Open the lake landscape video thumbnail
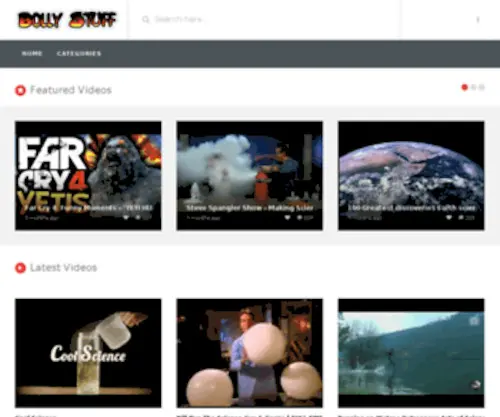This screenshot has width=500, height=417. [x=411, y=353]
